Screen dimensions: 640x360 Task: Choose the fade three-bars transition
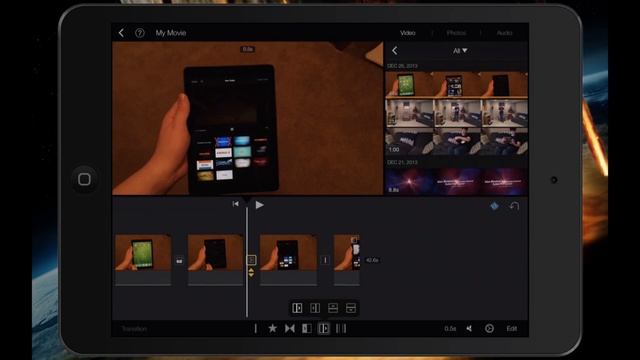(x=341, y=328)
